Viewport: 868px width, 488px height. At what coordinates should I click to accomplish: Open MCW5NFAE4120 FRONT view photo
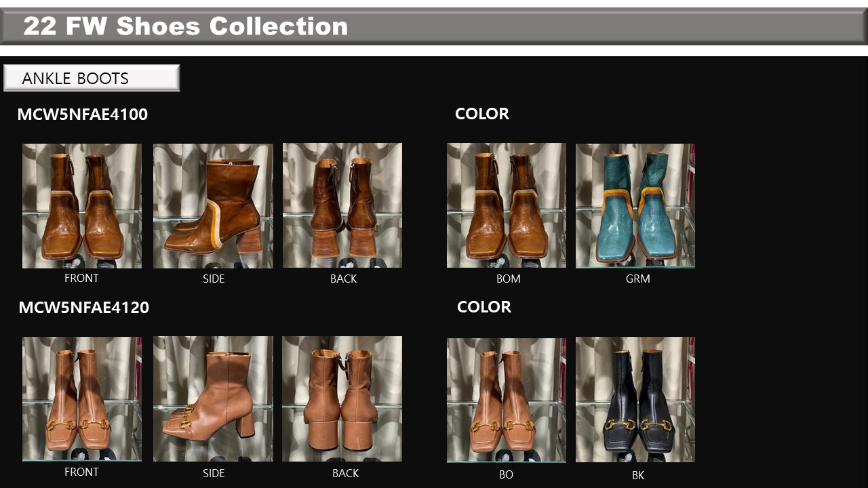pyautogui.click(x=82, y=399)
